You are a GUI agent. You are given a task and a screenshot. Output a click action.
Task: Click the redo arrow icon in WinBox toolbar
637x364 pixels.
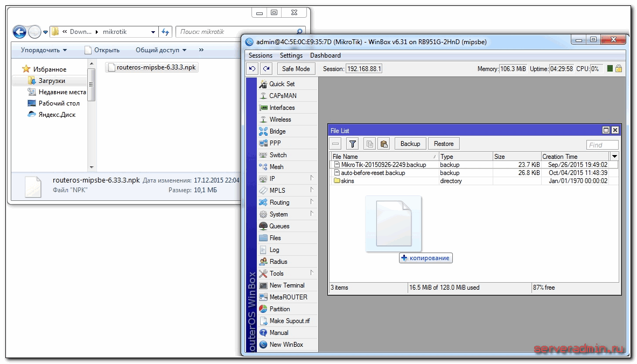click(x=266, y=69)
